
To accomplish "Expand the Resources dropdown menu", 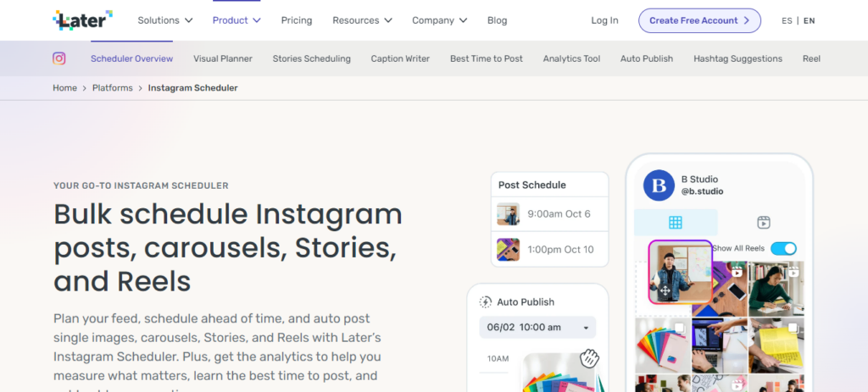I will (362, 20).
